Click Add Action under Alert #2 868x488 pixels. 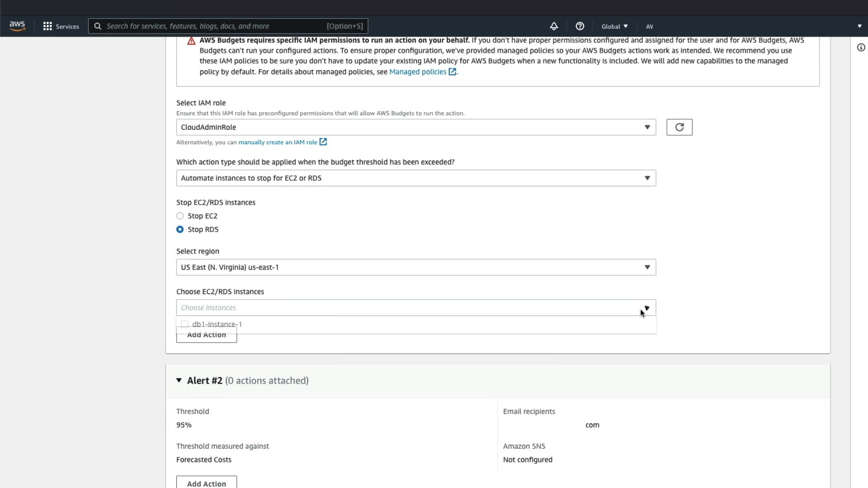pyautogui.click(x=206, y=483)
